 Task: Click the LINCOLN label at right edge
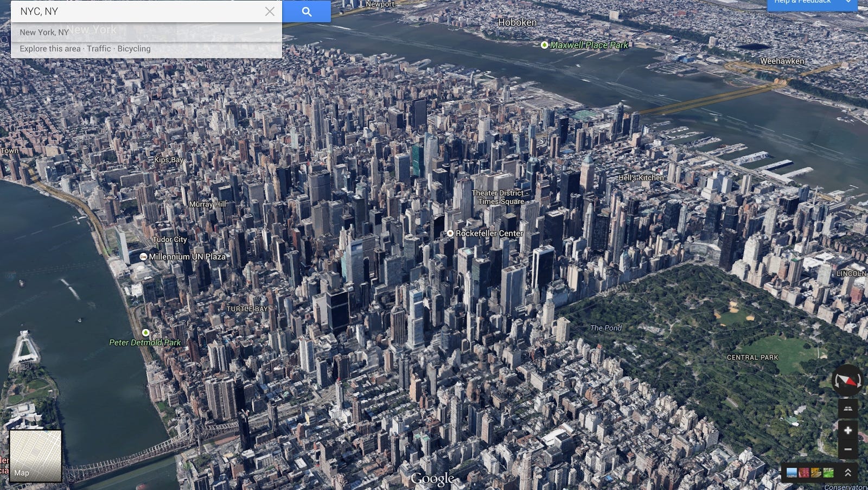[852, 273]
